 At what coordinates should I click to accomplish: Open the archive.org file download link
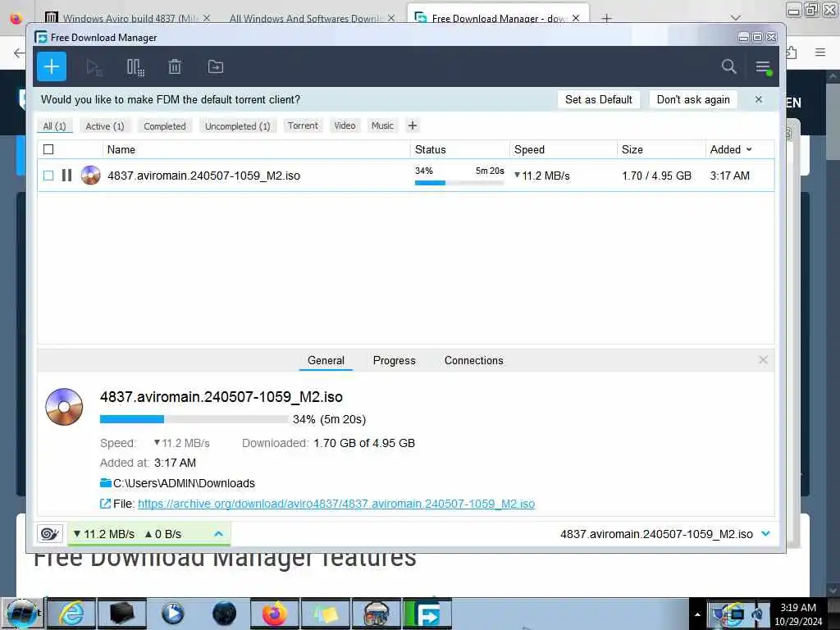click(336, 504)
